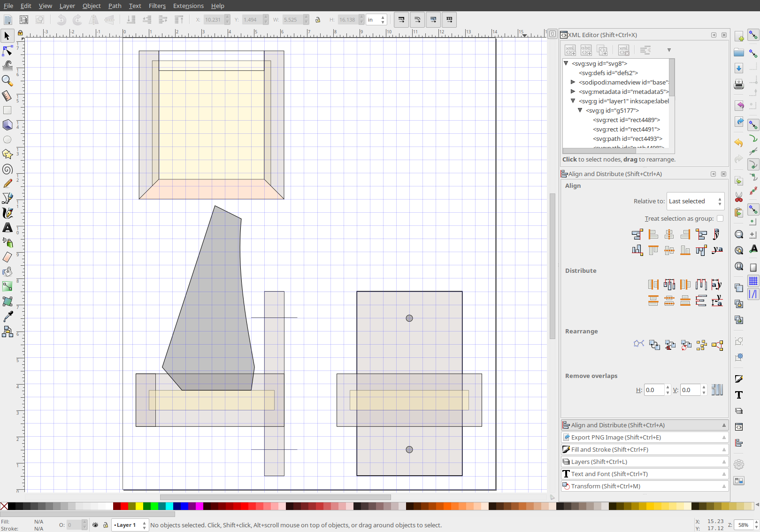The height and width of the screenshot is (532, 760).
Task: Open the Filters menu
Action: pyautogui.click(x=157, y=6)
